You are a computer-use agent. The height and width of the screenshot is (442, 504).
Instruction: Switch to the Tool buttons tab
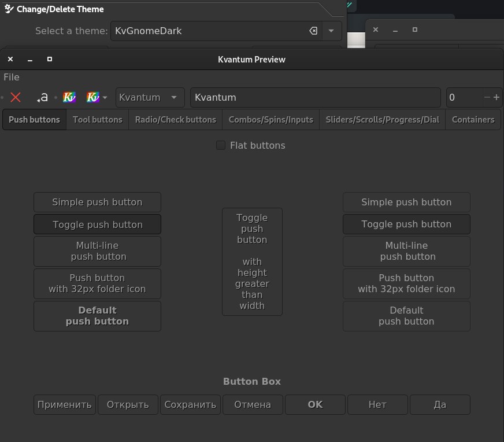(98, 120)
